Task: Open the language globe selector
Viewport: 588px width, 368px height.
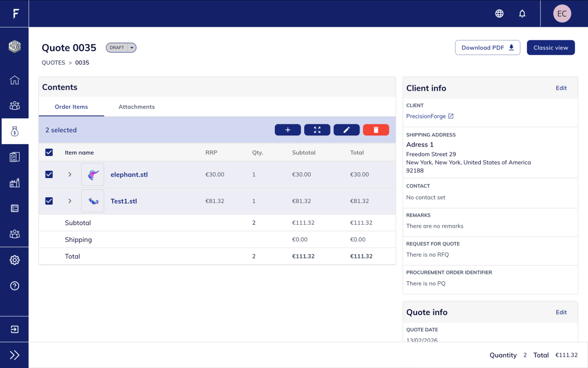Action: tap(499, 14)
